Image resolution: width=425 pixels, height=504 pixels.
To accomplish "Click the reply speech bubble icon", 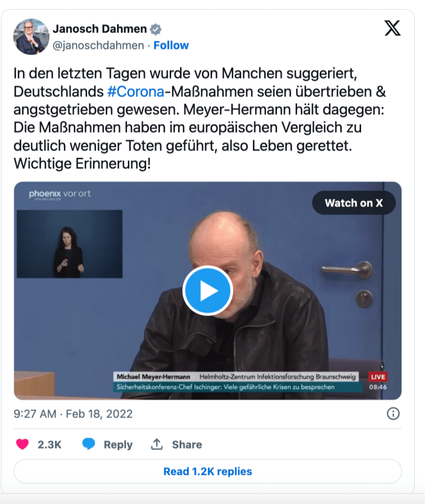I will tap(89, 443).
